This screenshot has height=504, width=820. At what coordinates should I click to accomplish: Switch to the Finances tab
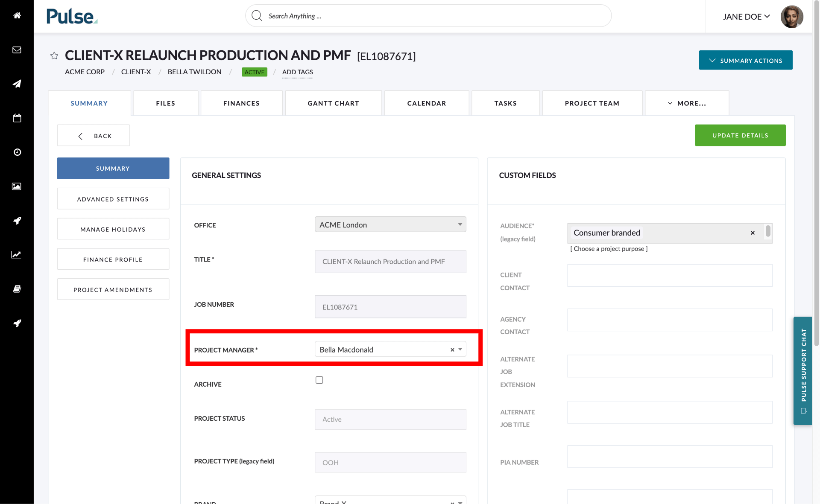click(x=242, y=103)
